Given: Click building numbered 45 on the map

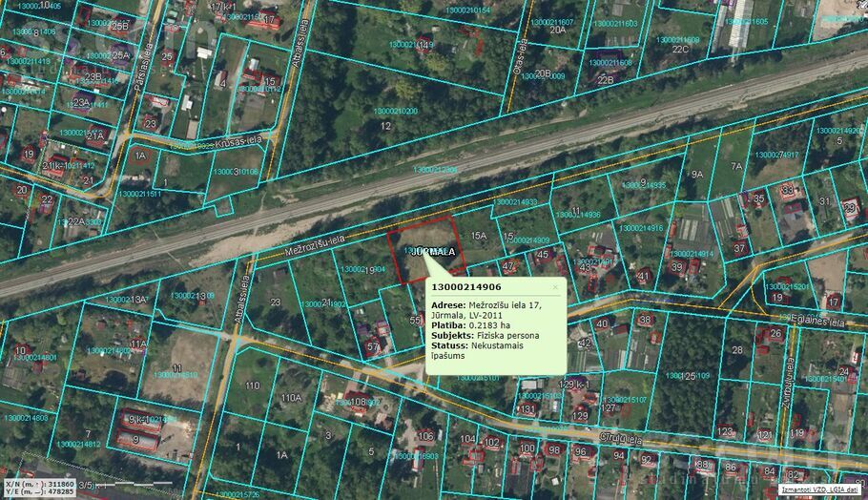Looking at the screenshot, I should click(543, 254).
